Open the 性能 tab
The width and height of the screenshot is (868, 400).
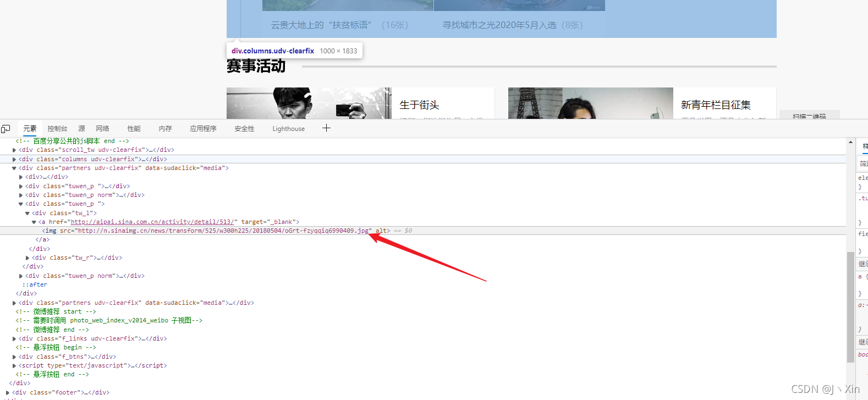pyautogui.click(x=134, y=129)
